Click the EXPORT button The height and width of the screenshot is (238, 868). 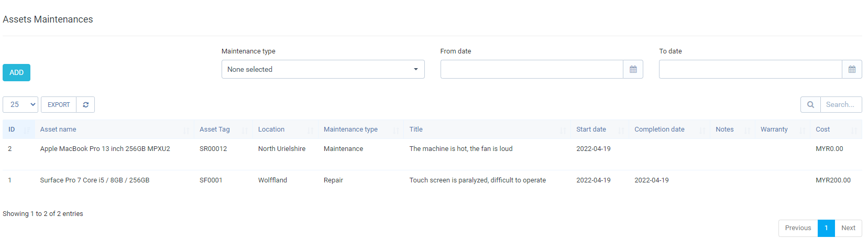point(59,105)
